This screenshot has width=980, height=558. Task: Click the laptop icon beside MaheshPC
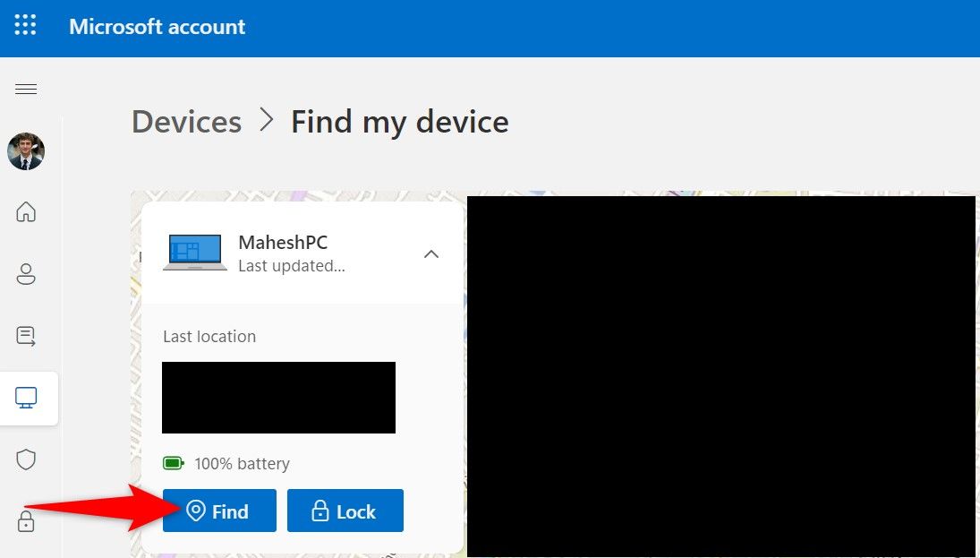(x=195, y=253)
